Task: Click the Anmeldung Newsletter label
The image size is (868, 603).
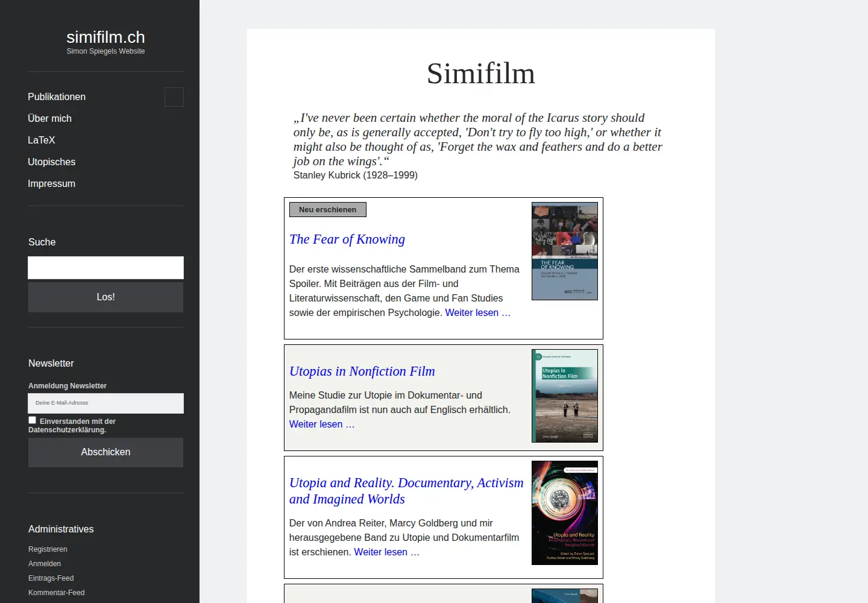Action: pos(68,386)
